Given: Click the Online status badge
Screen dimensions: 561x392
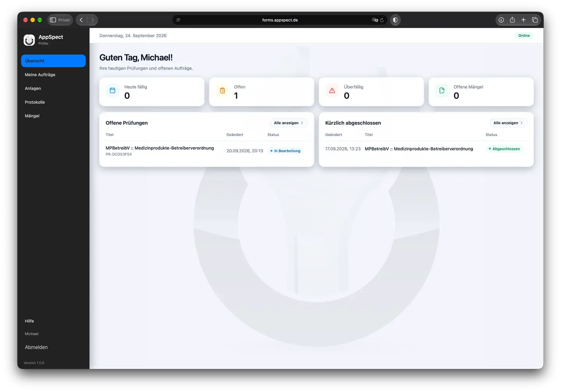Looking at the screenshot, I should pos(524,35).
